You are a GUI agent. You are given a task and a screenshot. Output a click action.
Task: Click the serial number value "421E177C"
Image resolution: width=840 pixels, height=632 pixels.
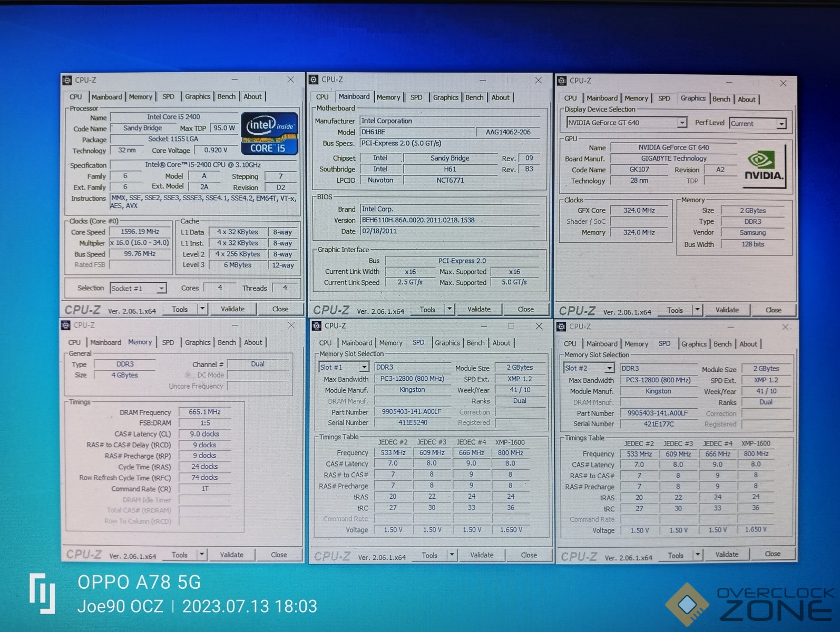click(659, 424)
